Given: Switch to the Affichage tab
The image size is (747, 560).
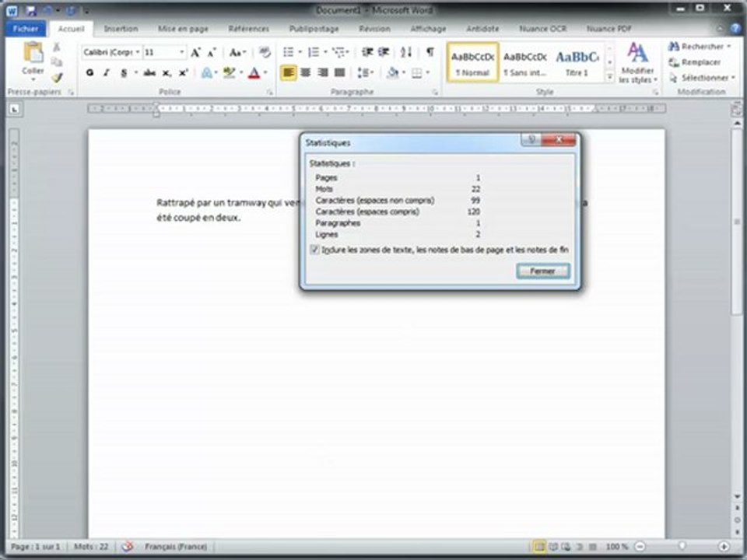Looking at the screenshot, I should tap(428, 29).
